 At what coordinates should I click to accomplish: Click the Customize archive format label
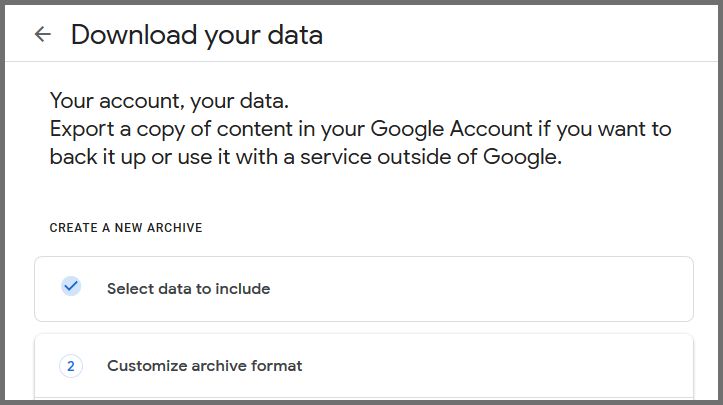pos(205,366)
